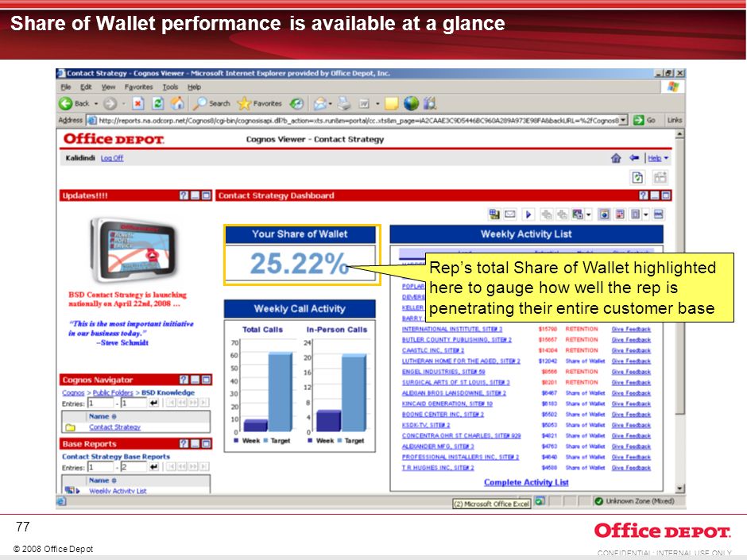Give Feedback for KSDK-TV, SITE# 2
Screen dimensions: 747x560
point(631,425)
